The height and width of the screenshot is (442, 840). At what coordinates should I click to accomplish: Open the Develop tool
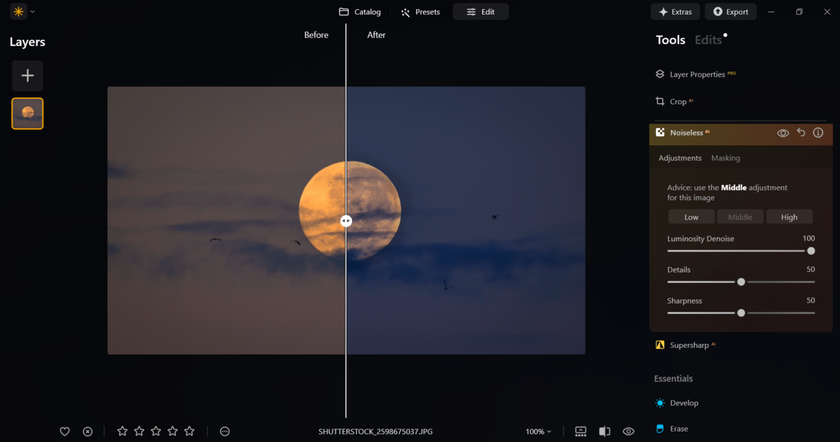677,403
